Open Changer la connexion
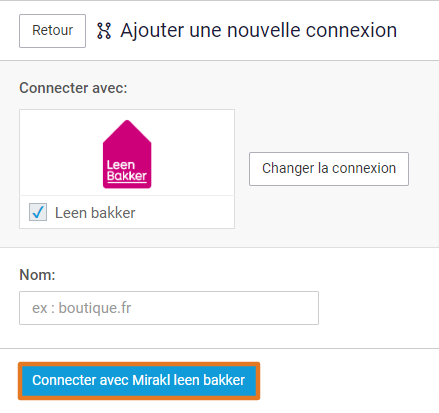This screenshot has width=439, height=413. 329,169
